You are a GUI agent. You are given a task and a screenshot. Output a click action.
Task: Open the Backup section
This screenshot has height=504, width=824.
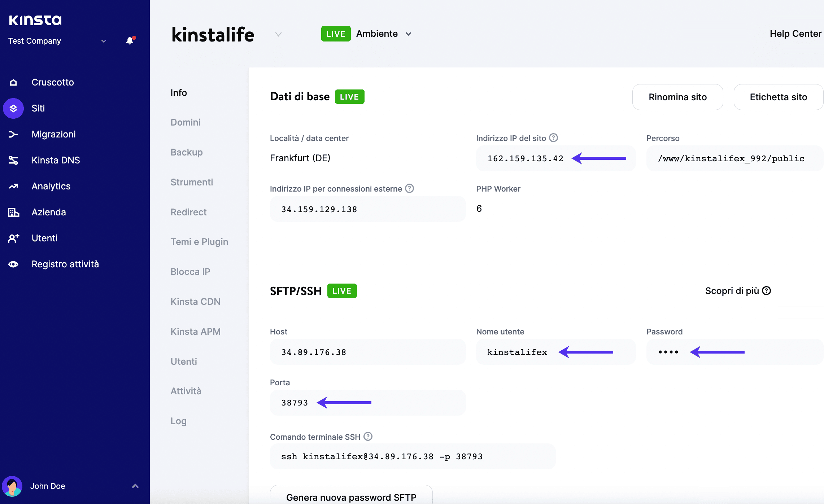point(186,152)
